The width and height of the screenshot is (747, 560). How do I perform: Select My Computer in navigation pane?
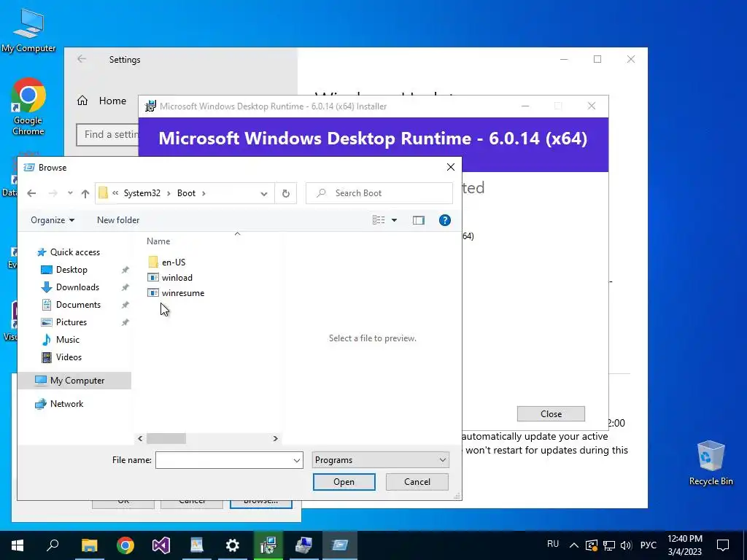tap(74, 381)
